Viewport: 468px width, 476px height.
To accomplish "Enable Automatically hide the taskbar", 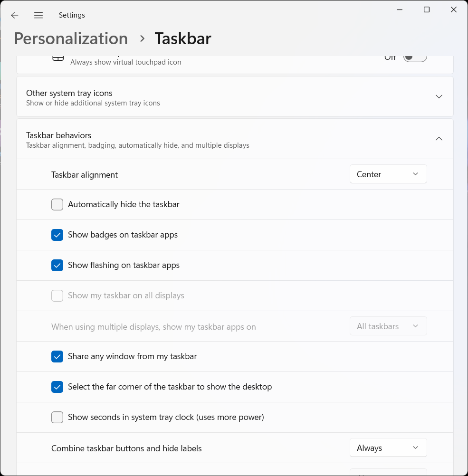I will pyautogui.click(x=57, y=204).
